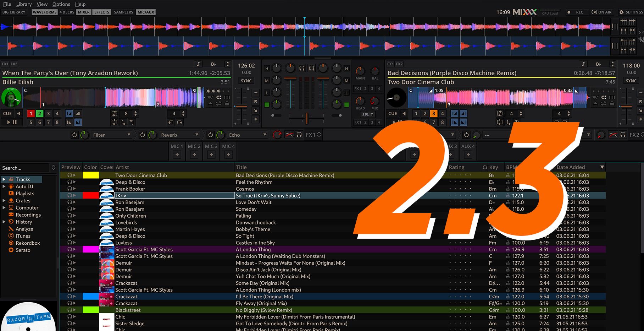The height and width of the screenshot is (331, 644).
Task: Click deck 1 beatjump forward arrow
Action: [180, 122]
